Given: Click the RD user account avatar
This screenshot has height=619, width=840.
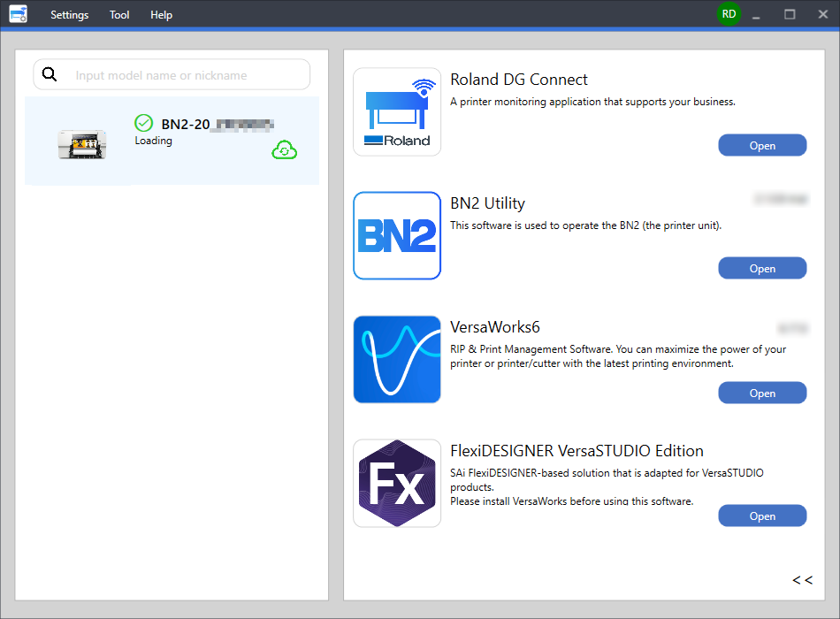Looking at the screenshot, I should pos(729,14).
